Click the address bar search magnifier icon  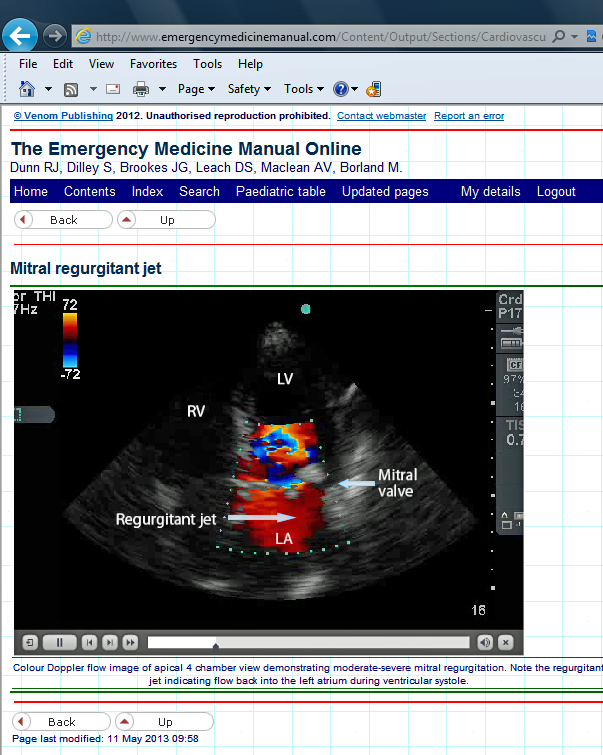[x=559, y=37]
